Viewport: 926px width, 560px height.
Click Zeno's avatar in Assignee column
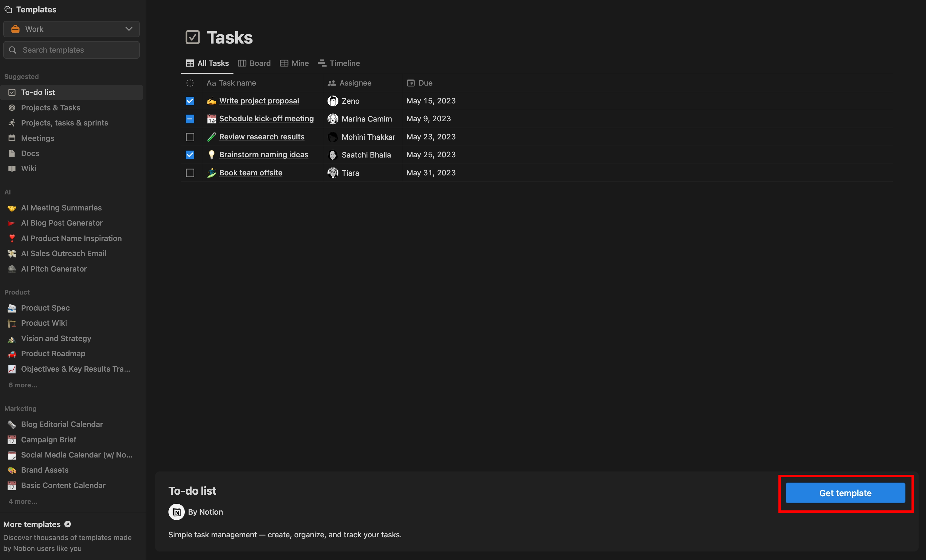[x=333, y=101]
